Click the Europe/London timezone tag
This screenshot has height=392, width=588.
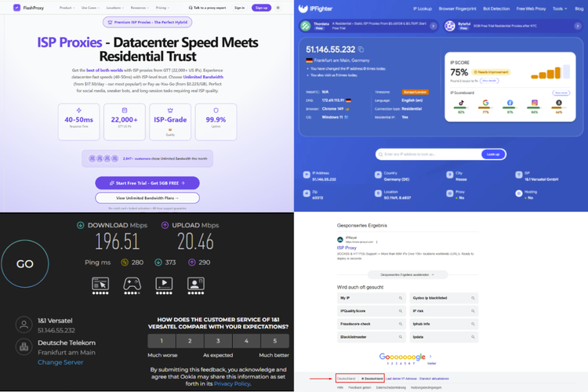click(x=415, y=92)
